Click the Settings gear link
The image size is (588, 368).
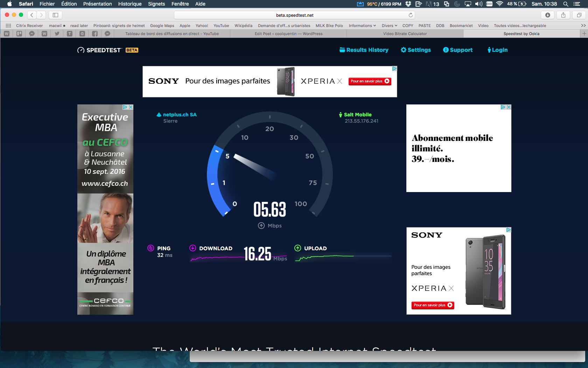tap(416, 50)
